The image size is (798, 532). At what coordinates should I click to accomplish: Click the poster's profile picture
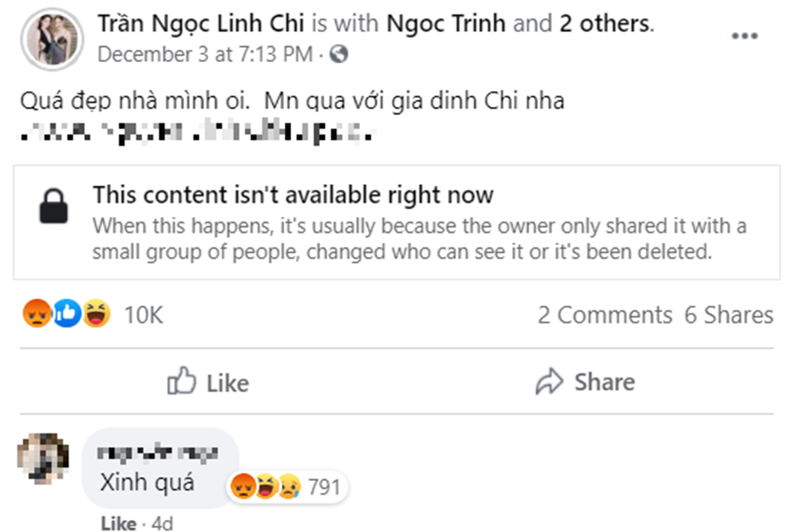click(x=53, y=37)
